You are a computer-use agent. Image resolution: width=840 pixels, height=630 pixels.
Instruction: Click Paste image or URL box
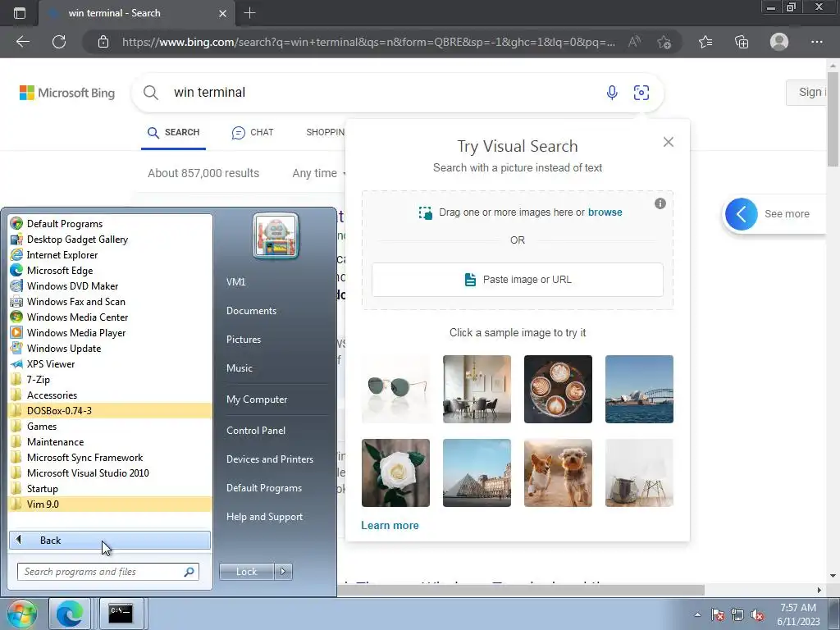click(x=518, y=280)
